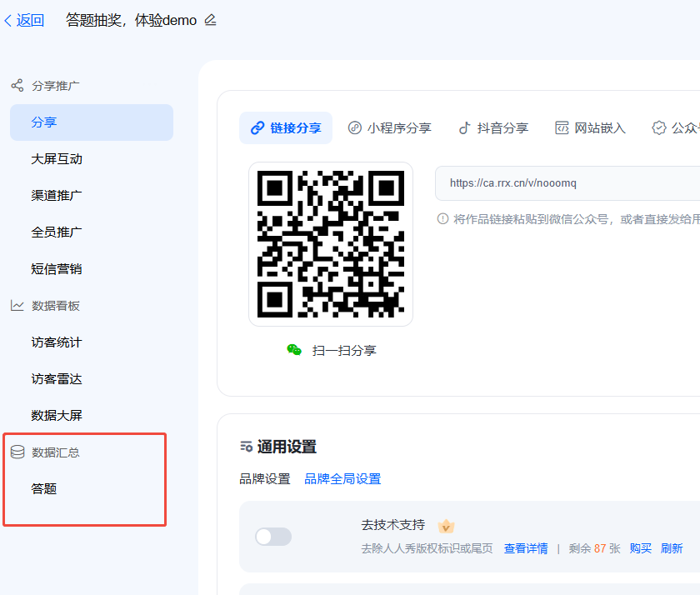Edit the title with the pencil icon

[x=210, y=20]
